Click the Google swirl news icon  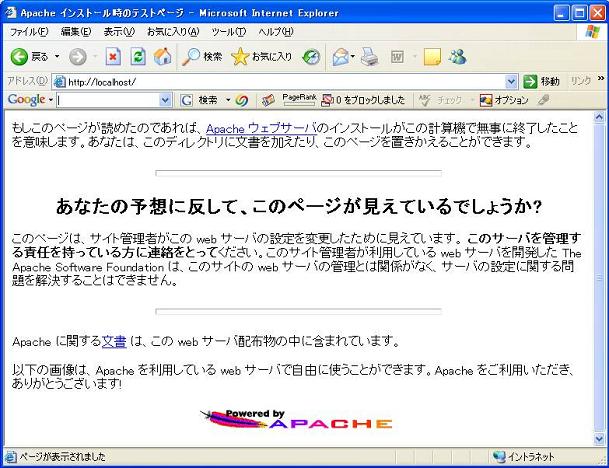pos(242,101)
